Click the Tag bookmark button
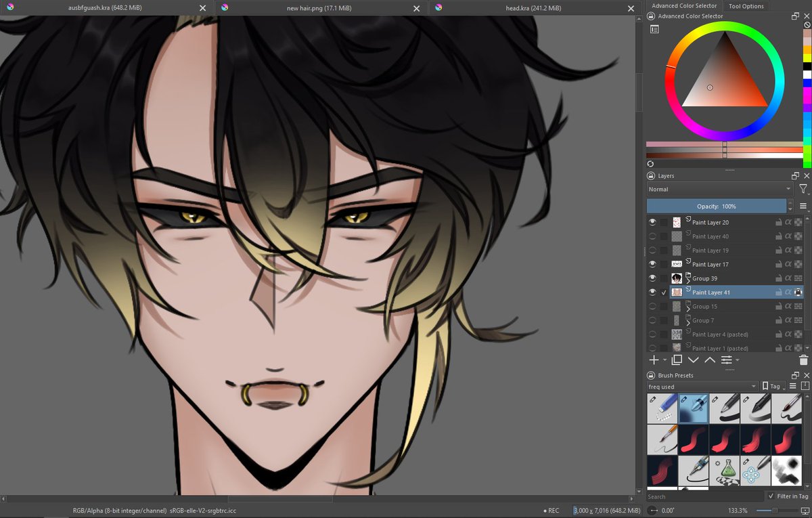This screenshot has height=518, width=812. pyautogui.click(x=773, y=386)
